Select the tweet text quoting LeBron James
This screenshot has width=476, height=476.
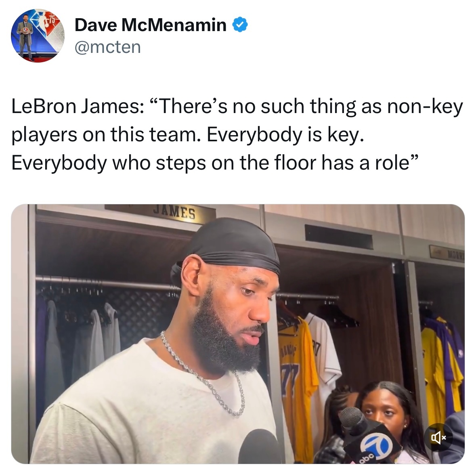click(x=237, y=134)
